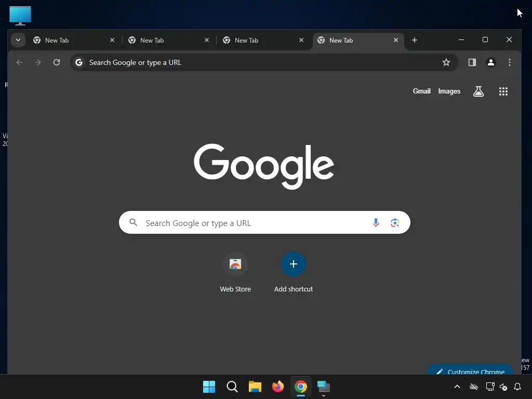The height and width of the screenshot is (399, 532).
Task: Open the tab search dropdown arrow
Action: [18, 40]
